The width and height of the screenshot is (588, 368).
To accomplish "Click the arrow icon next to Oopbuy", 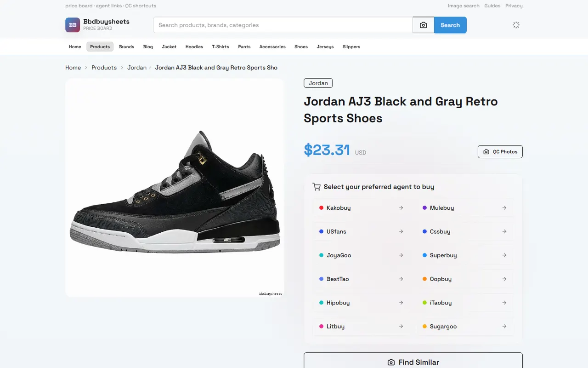I will point(504,279).
